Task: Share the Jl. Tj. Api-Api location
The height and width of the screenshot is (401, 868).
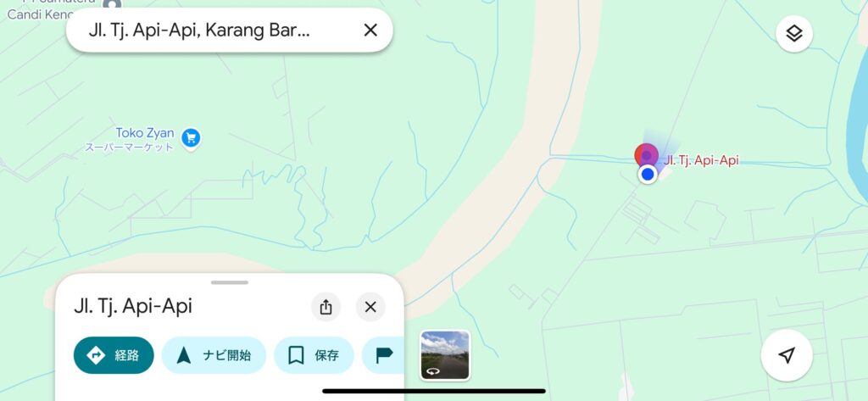Action: [325, 307]
